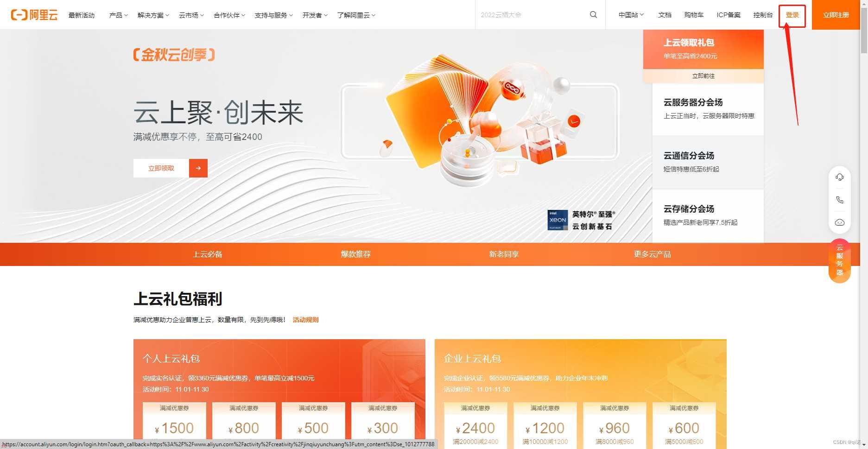This screenshot has height=449, width=868.
Task: Click the 金秋云创季 banner title
Action: [174, 55]
